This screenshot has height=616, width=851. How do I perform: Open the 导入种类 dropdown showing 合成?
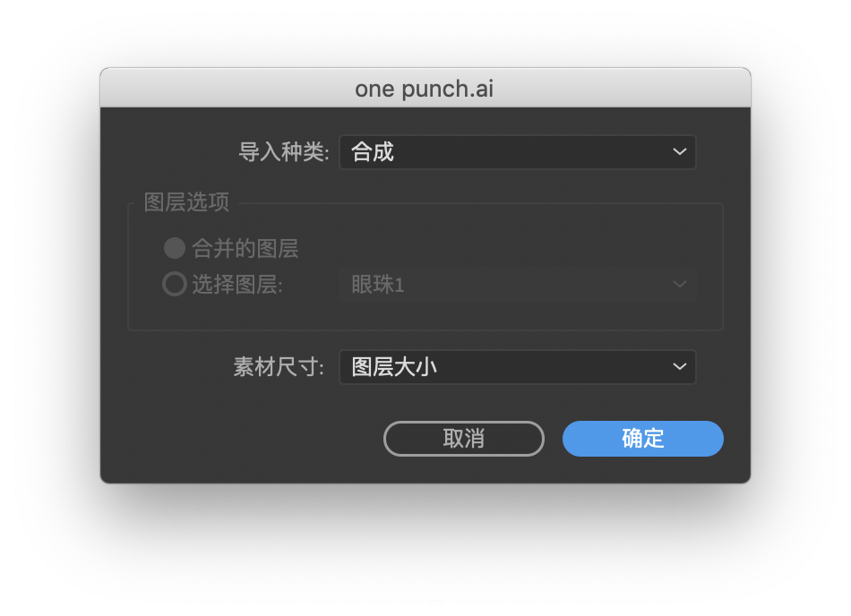point(518,152)
